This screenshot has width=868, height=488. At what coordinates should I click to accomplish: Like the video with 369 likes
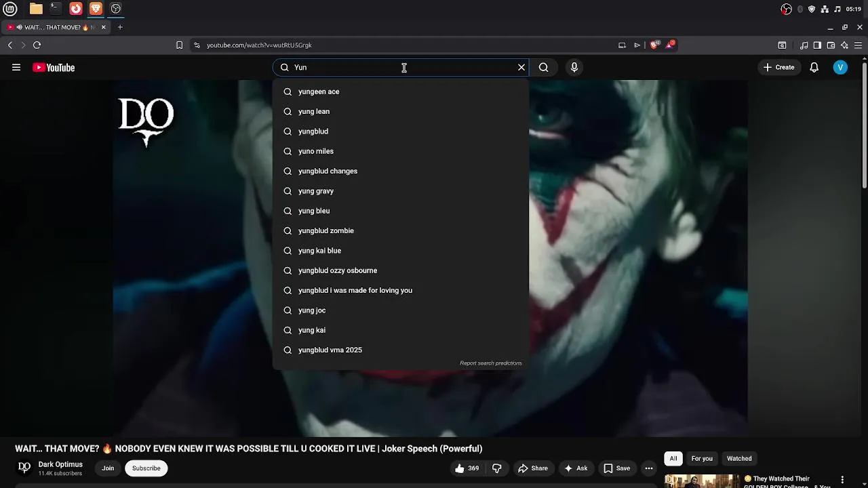pos(467,468)
